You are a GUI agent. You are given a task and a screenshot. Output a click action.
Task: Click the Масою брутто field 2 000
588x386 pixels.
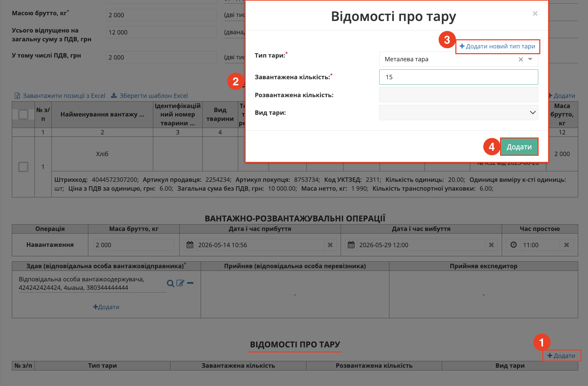(x=161, y=15)
